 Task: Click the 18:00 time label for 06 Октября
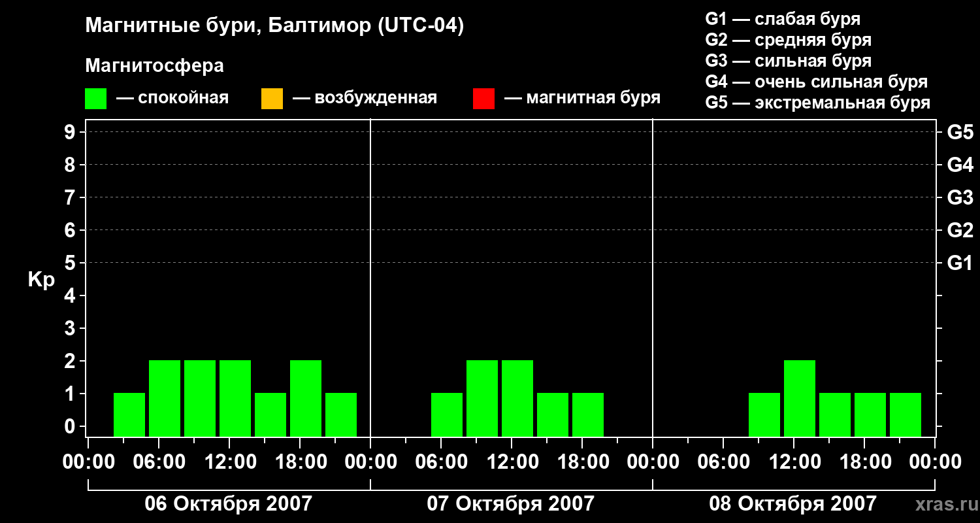300,462
